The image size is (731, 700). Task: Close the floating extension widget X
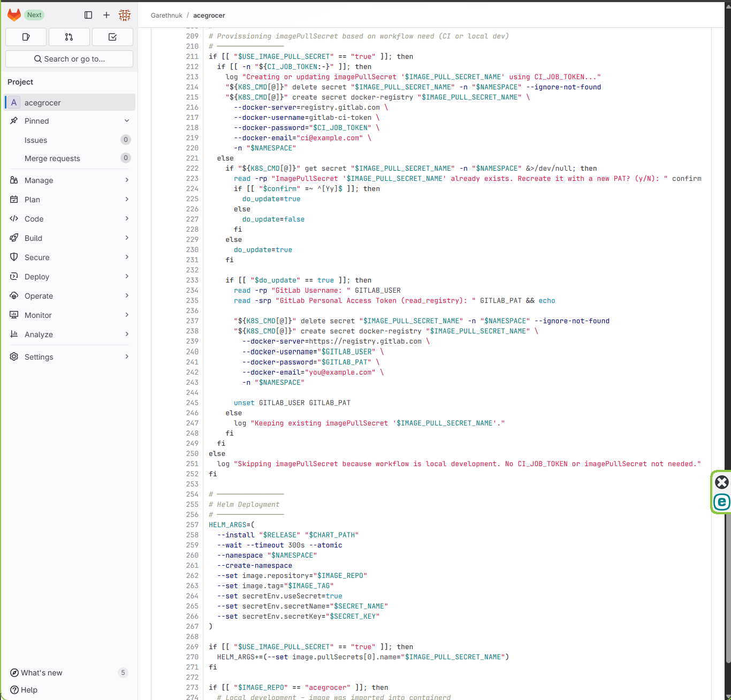(722, 482)
